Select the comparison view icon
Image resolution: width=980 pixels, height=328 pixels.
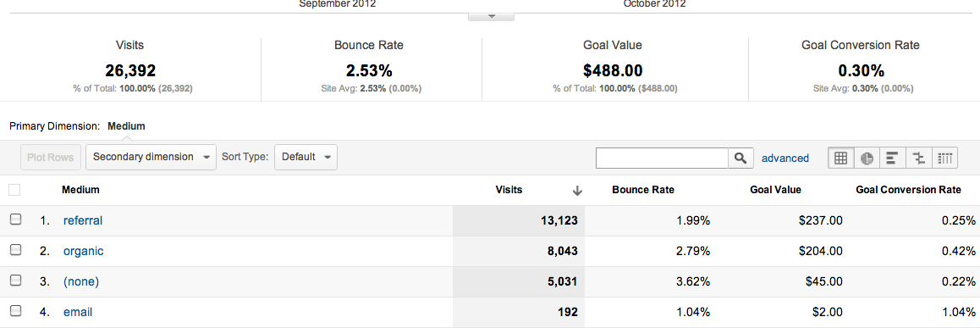tap(919, 158)
